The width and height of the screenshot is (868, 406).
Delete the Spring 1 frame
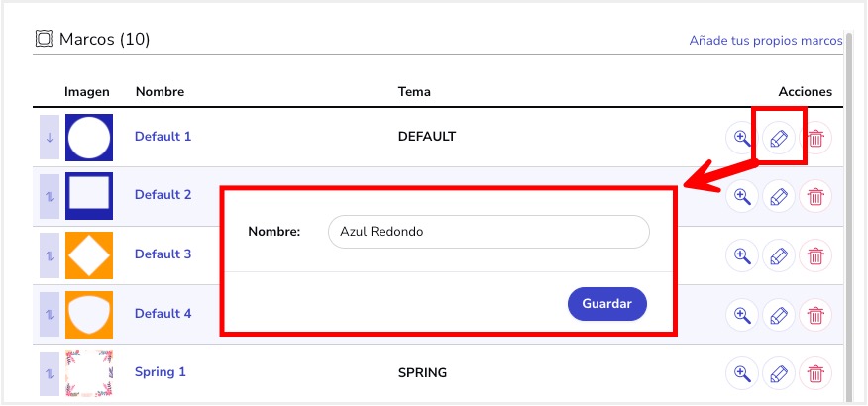click(815, 373)
